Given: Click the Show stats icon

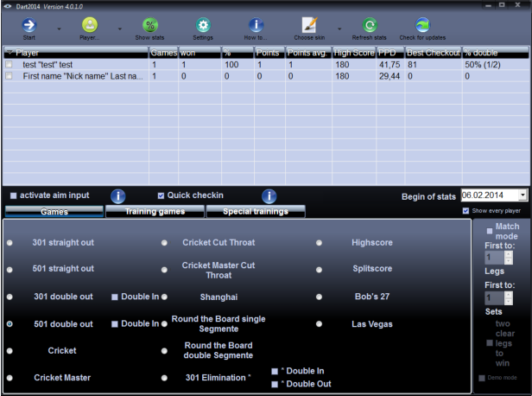Looking at the screenshot, I should [150, 25].
